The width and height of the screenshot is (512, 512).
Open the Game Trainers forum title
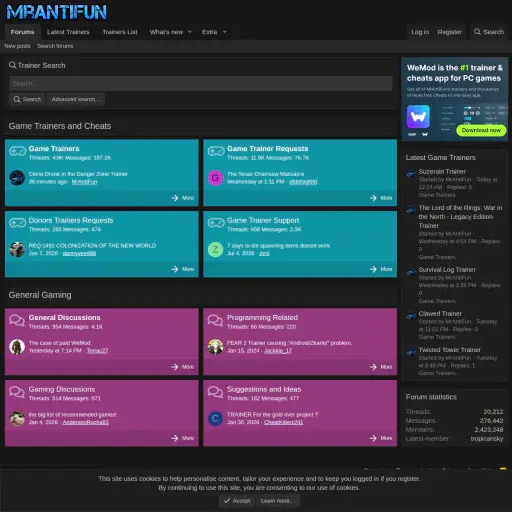(54, 149)
